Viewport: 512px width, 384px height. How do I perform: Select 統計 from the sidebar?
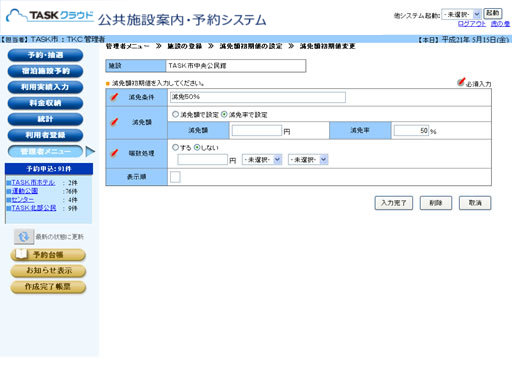click(x=45, y=119)
